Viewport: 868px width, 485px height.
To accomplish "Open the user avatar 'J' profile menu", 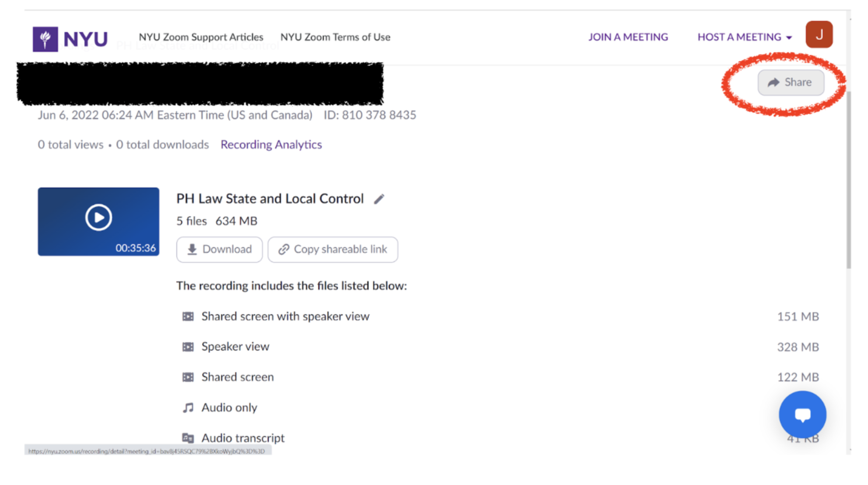I will pyautogui.click(x=819, y=35).
